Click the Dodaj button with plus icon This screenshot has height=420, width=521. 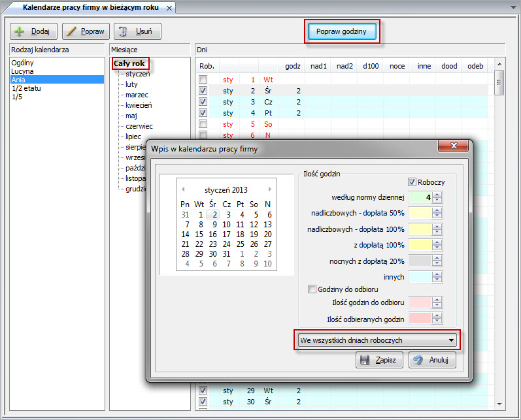coord(33,31)
